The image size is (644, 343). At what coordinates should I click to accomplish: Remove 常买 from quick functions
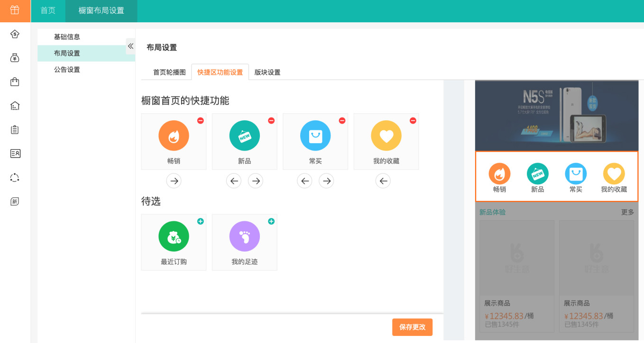click(342, 121)
